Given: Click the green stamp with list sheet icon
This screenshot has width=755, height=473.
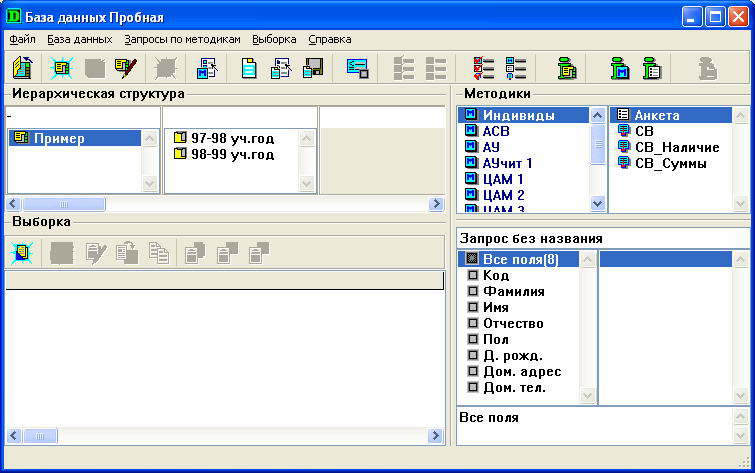Looking at the screenshot, I should (x=652, y=68).
